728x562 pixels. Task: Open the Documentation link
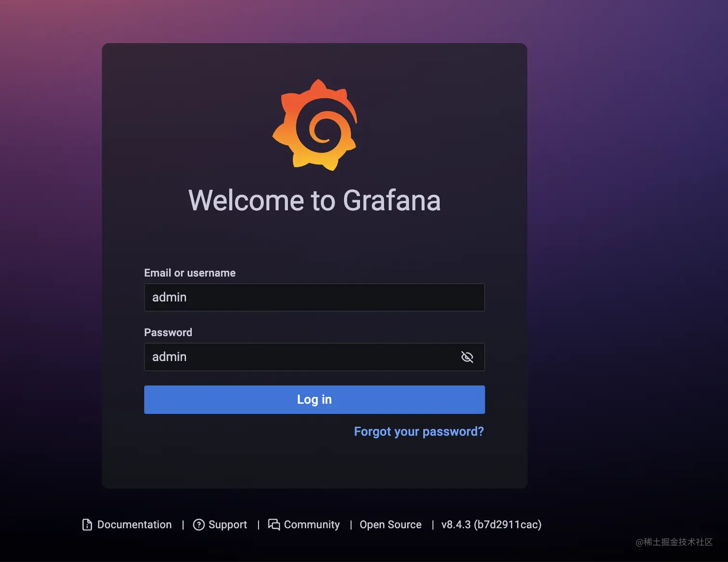point(134,524)
